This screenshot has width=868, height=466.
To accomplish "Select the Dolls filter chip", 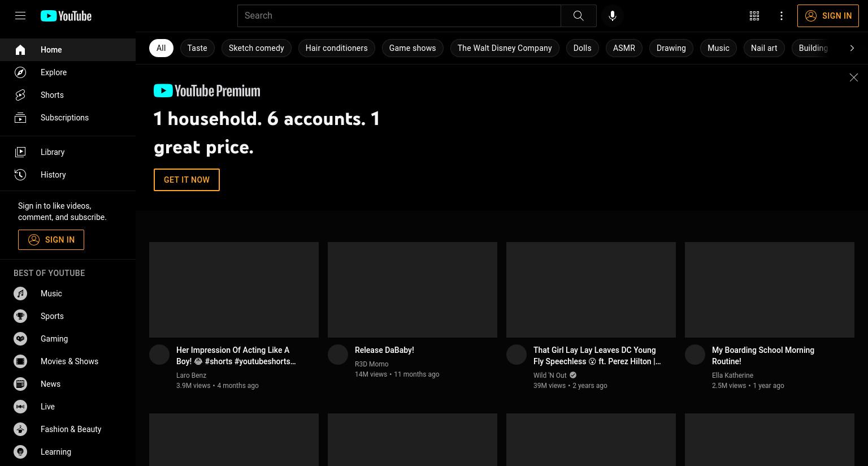I will [x=582, y=48].
